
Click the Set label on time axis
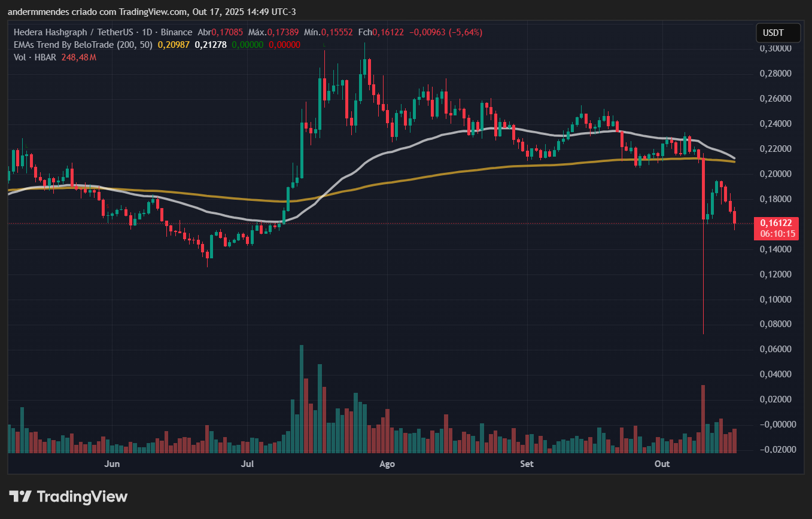click(527, 464)
